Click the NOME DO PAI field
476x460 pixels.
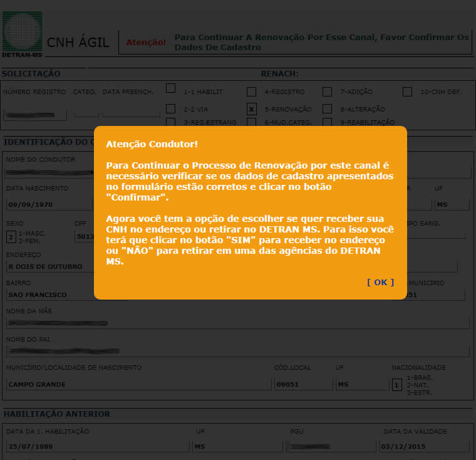pyautogui.click(x=238, y=351)
